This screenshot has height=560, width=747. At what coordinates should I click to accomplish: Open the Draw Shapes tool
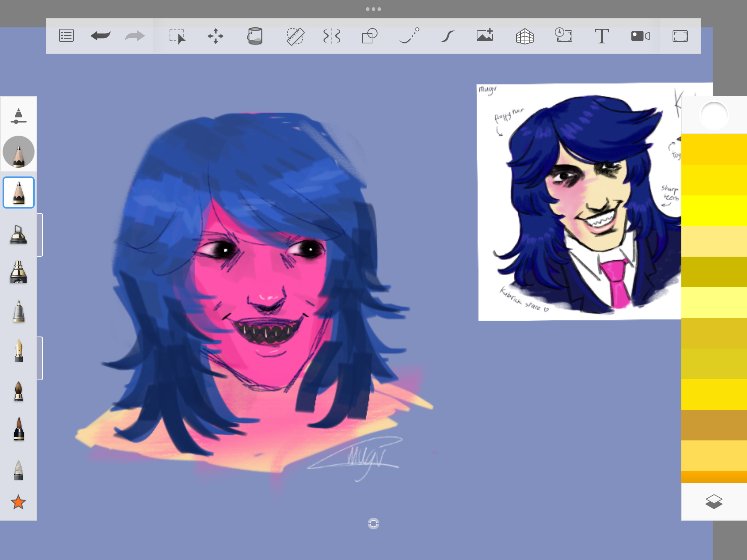(369, 36)
